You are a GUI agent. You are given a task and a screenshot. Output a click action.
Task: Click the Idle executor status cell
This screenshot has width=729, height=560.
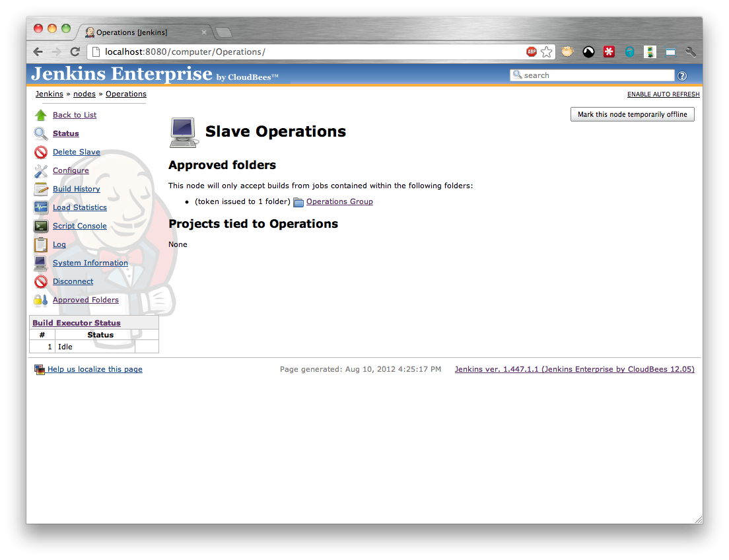(95, 347)
